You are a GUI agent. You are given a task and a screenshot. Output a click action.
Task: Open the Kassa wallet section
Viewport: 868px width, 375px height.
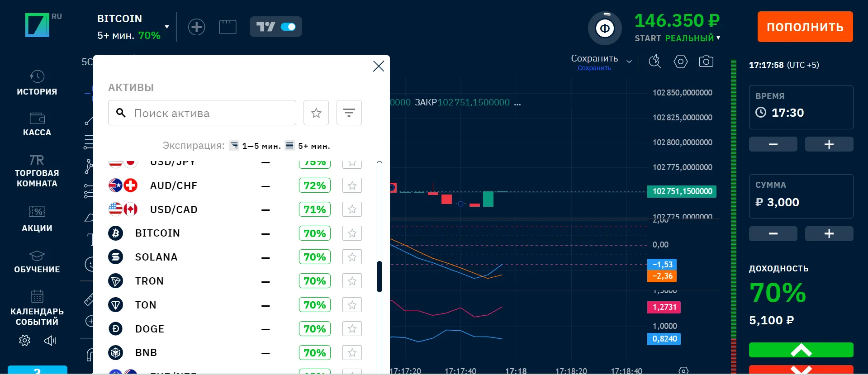(37, 124)
